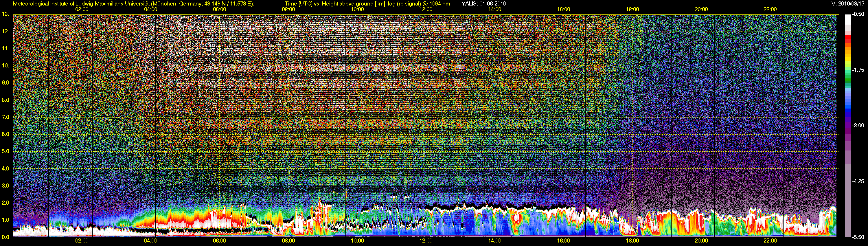Click the 12:00 label on the top time axis

click(426, 10)
